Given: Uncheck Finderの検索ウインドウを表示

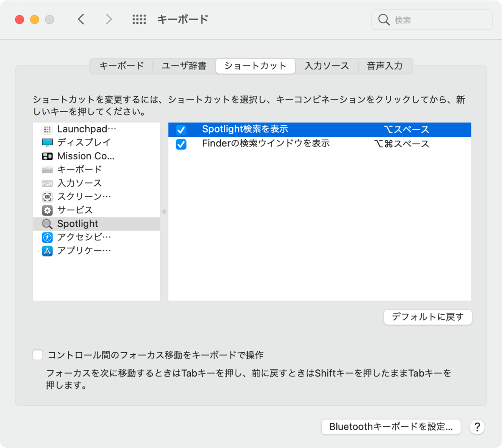Looking at the screenshot, I should point(181,143).
